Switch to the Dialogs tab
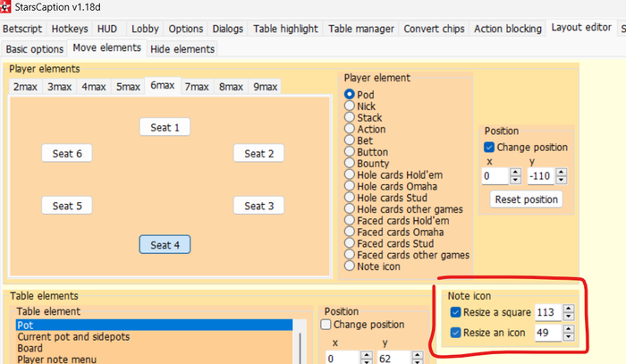This screenshot has width=626, height=364. [227, 29]
